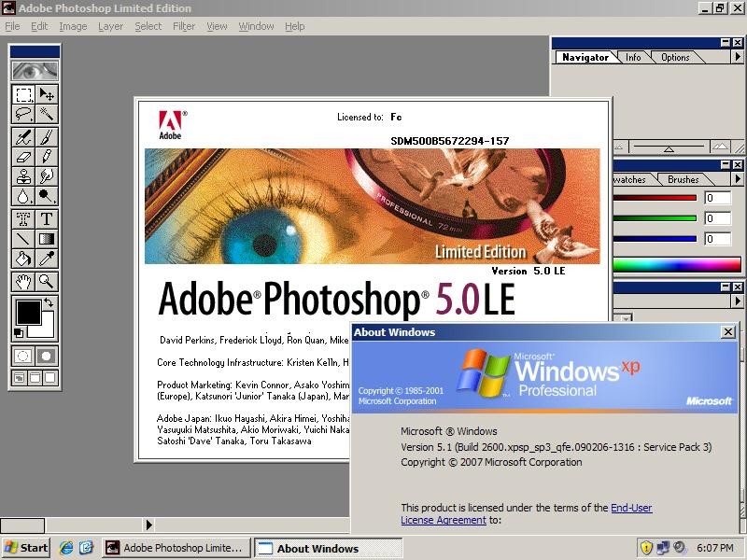Open the File menu

(x=12, y=26)
